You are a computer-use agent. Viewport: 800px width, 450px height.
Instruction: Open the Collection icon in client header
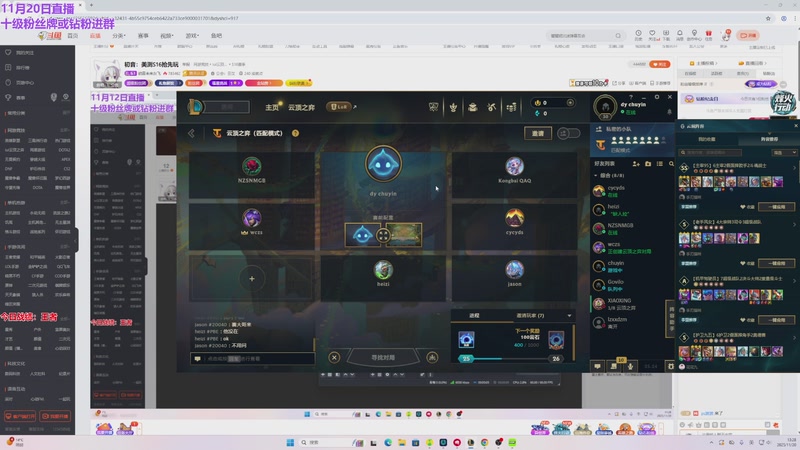[x=472, y=107]
